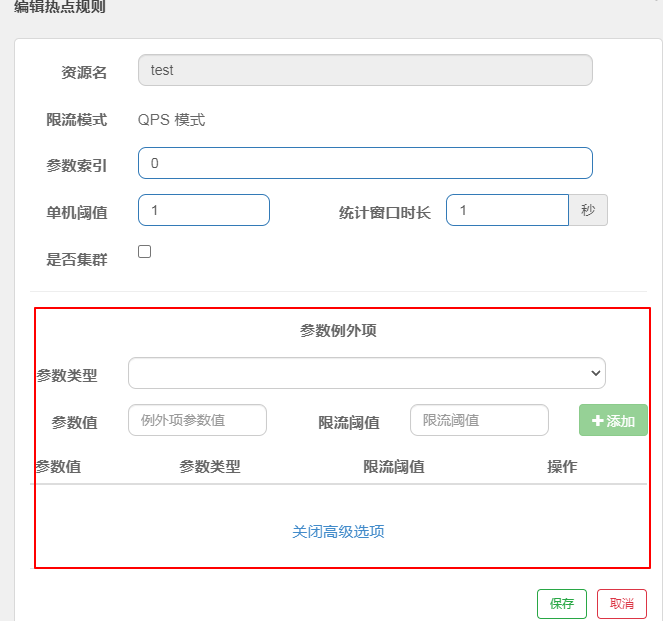Click the green 保存 button
The width and height of the screenshot is (663, 621).
(x=561, y=604)
